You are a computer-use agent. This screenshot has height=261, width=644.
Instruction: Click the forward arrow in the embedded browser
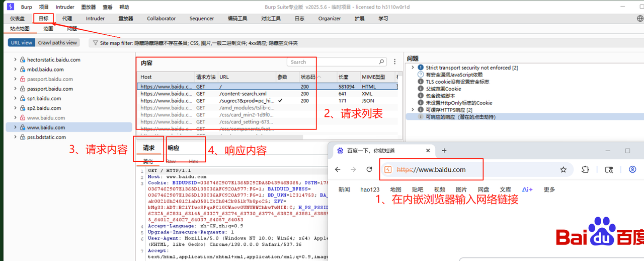tap(353, 170)
